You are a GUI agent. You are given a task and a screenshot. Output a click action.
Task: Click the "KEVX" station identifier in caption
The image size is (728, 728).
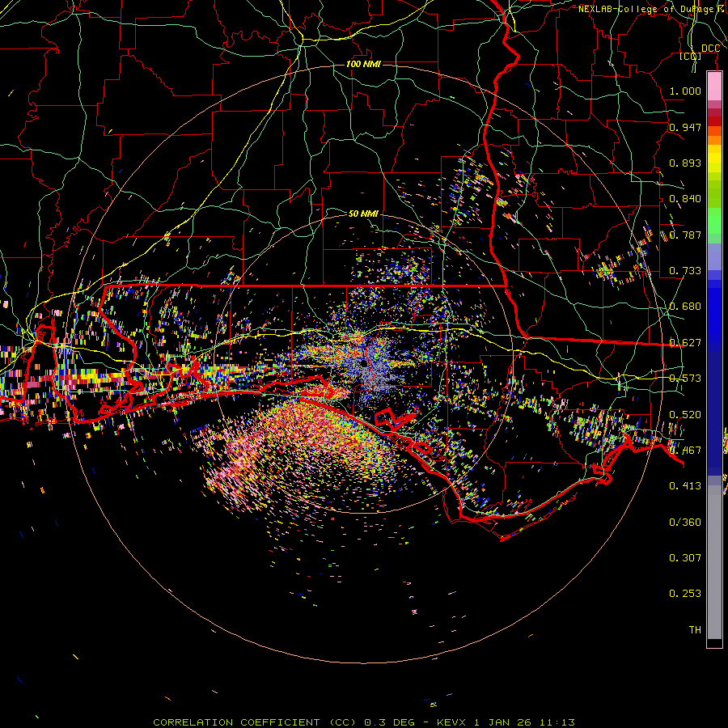pyautogui.click(x=451, y=722)
